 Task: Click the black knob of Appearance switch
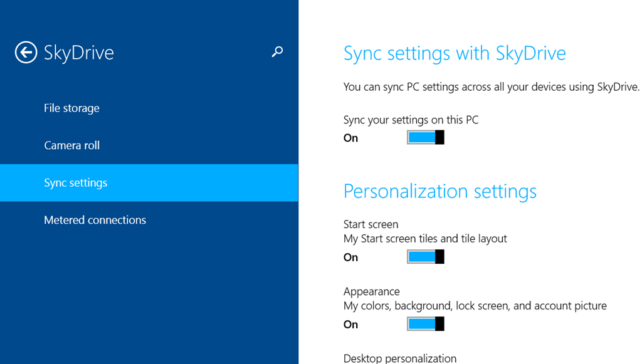pyautogui.click(x=439, y=324)
